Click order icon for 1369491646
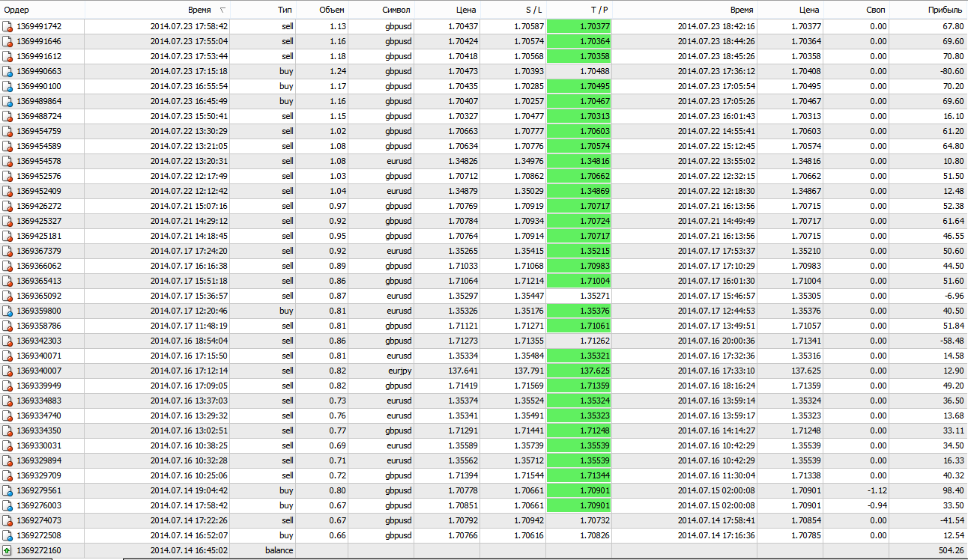Screen dimensions: 968x560 pos(7,41)
